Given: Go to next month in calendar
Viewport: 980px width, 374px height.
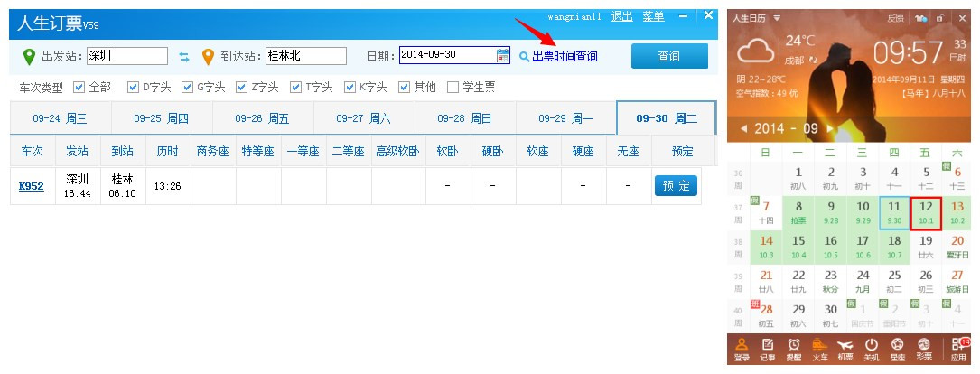Looking at the screenshot, I should (x=832, y=128).
